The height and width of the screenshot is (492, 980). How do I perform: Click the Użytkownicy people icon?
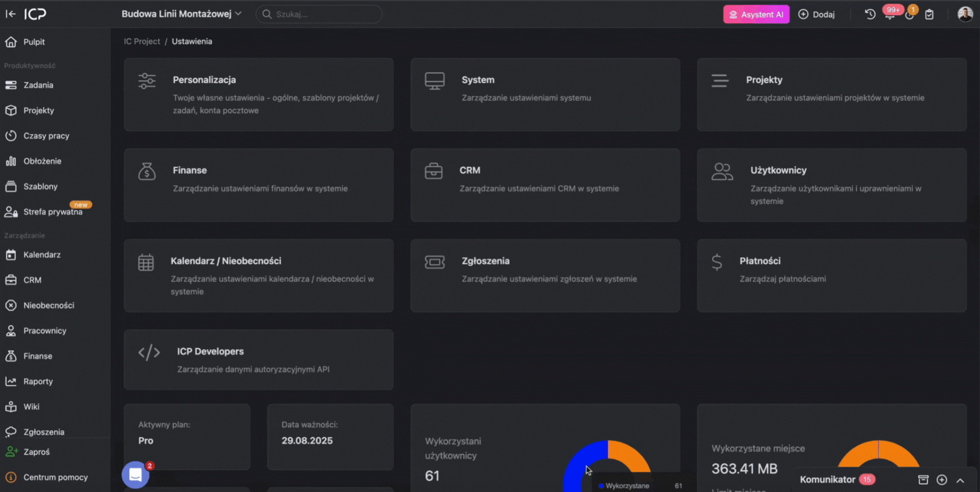pos(722,172)
